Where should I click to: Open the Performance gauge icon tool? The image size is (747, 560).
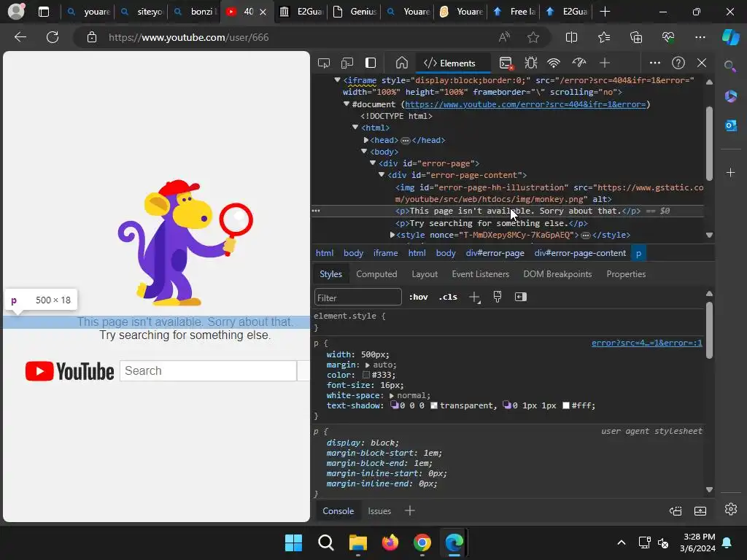pos(578,63)
